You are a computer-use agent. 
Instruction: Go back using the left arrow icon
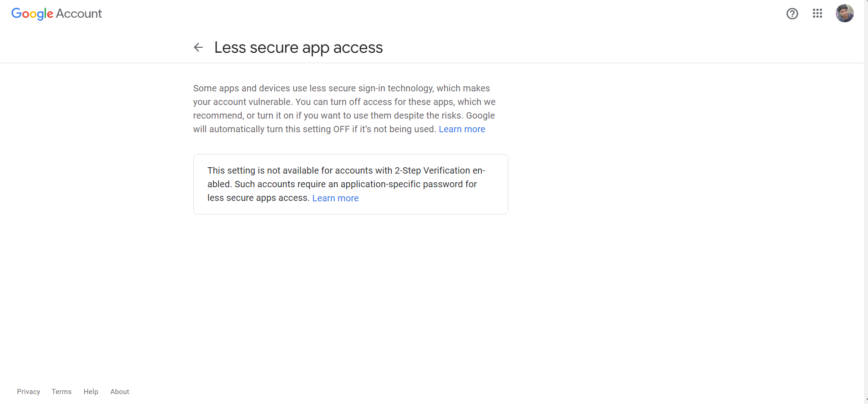tap(198, 47)
